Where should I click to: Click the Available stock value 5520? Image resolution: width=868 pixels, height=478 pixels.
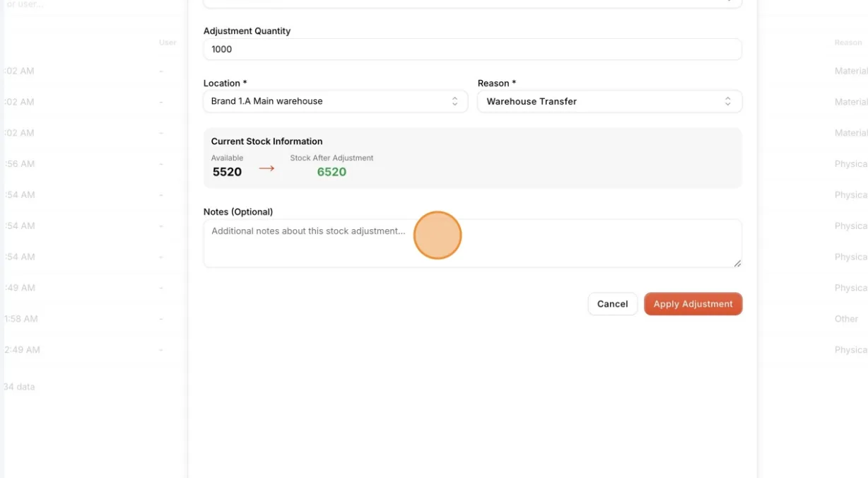coord(227,172)
